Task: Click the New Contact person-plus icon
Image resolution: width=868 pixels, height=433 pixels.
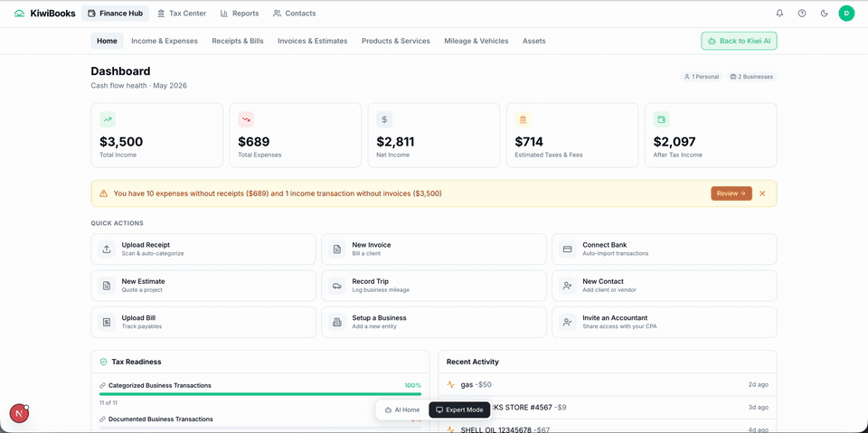Action: click(568, 285)
